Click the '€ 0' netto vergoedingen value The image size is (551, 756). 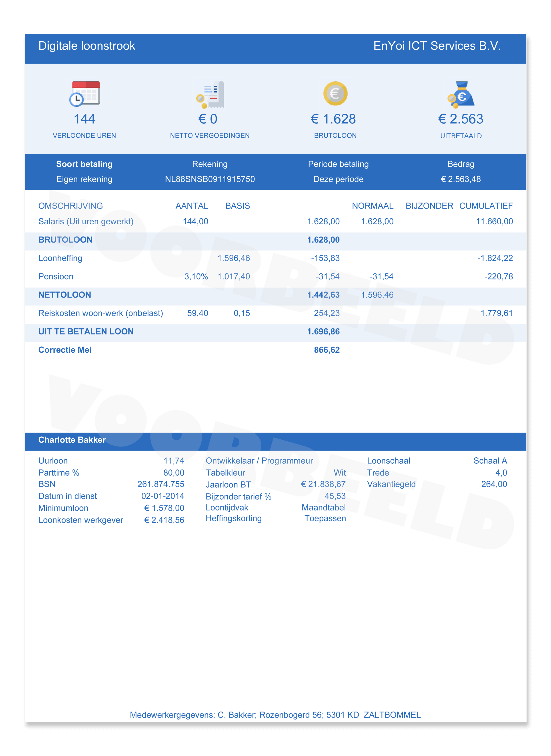point(208,119)
